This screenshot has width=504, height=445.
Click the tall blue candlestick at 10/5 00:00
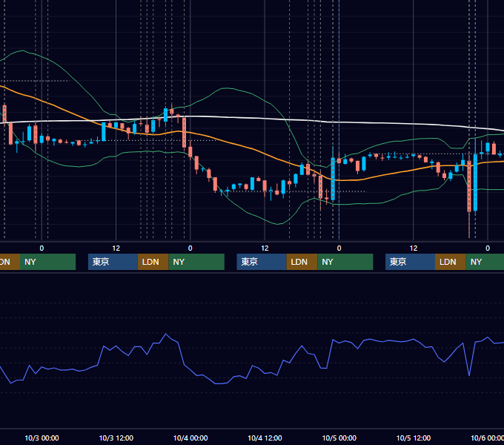click(333, 179)
